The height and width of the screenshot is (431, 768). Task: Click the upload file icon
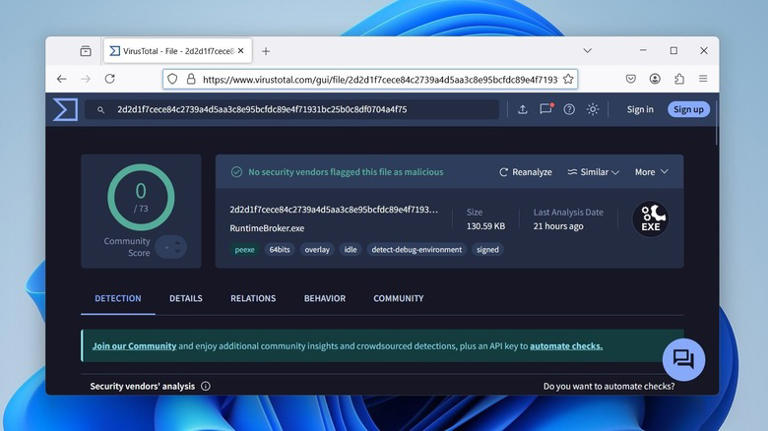[x=522, y=109]
